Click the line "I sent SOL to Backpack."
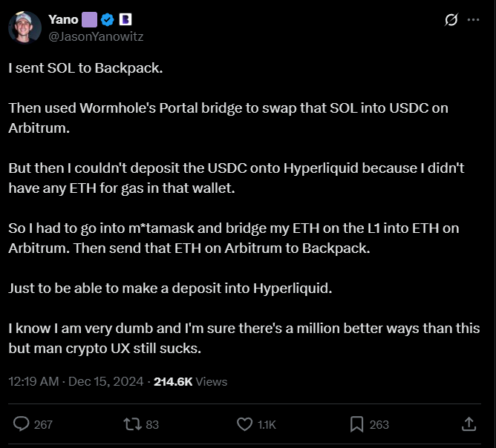This screenshot has width=496, height=448. click(x=85, y=67)
